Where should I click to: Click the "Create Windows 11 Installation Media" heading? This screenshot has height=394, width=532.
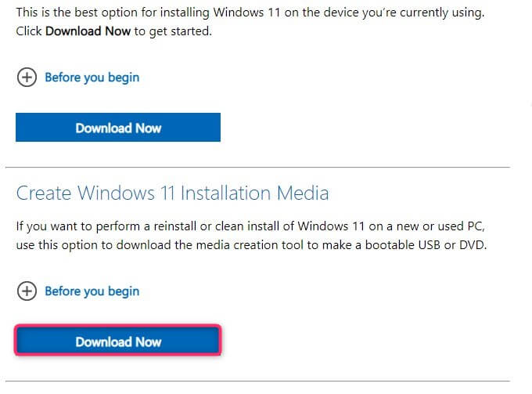click(x=172, y=193)
